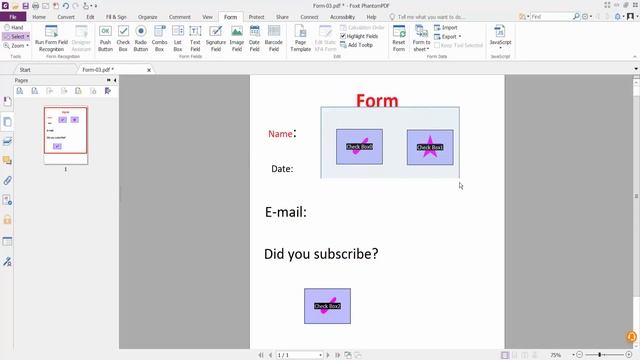The image size is (640, 360).
Task: Switch to the Start document tab
Action: pyautogui.click(x=25, y=70)
